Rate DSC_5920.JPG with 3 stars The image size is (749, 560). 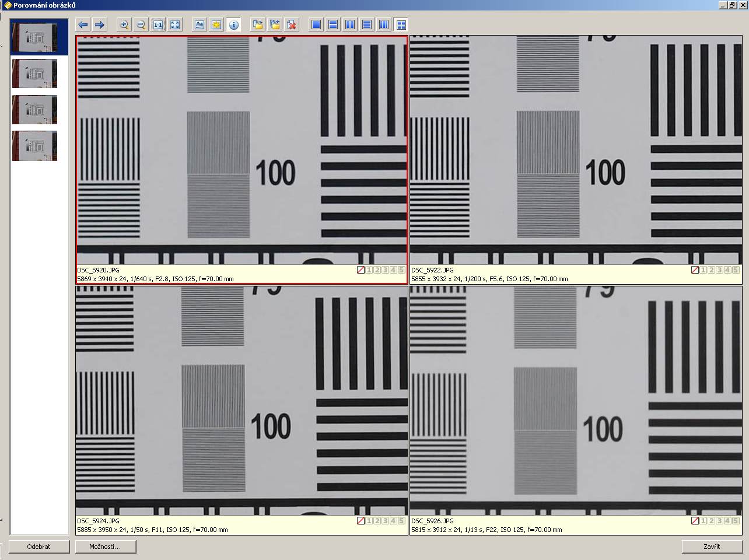[386, 270]
